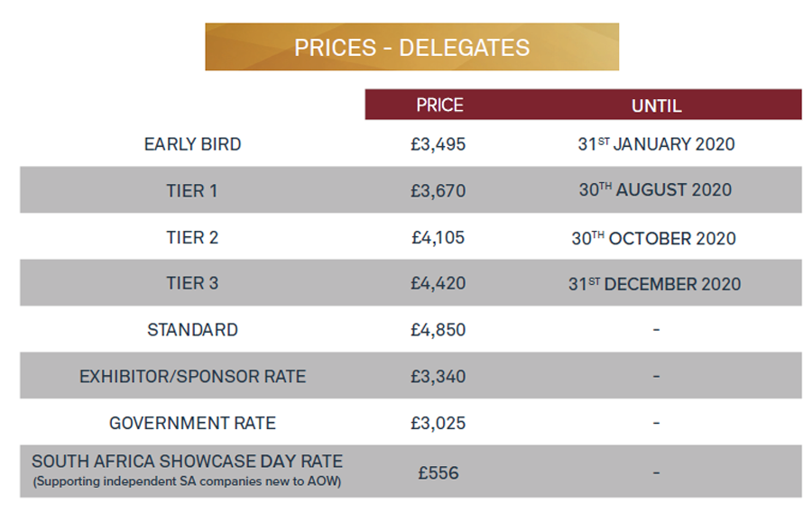Select the UNTIL column header
This screenshot has height=513, width=812.
pos(656,105)
